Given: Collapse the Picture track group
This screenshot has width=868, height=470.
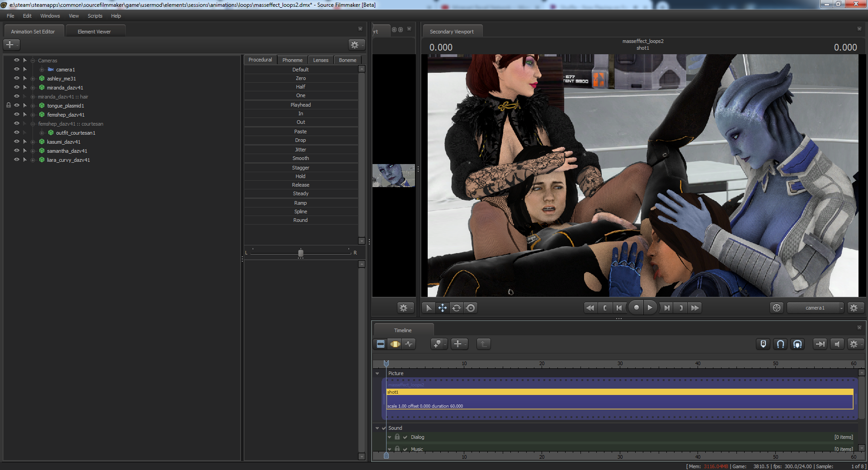Looking at the screenshot, I should pos(377,373).
